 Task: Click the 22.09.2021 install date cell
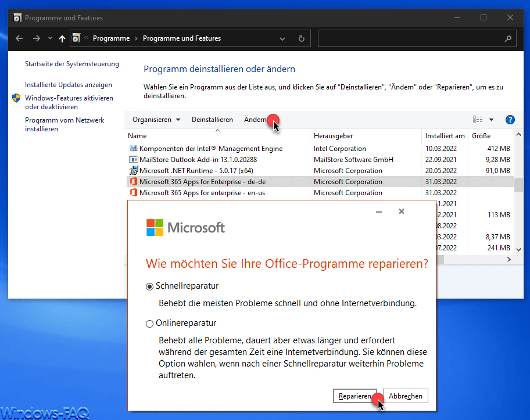pyautogui.click(x=441, y=160)
